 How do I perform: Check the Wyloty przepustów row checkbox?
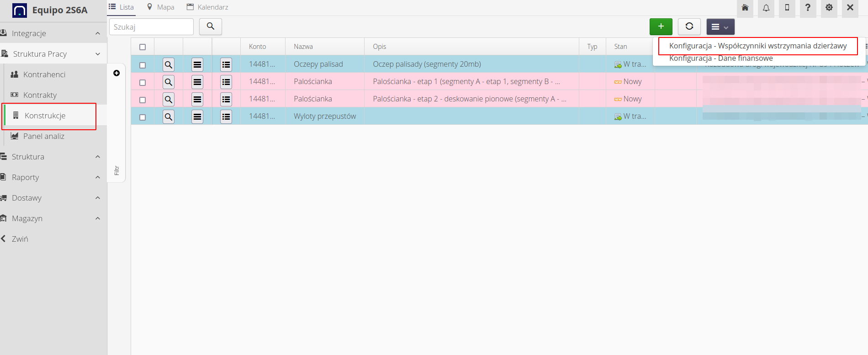pos(143,117)
